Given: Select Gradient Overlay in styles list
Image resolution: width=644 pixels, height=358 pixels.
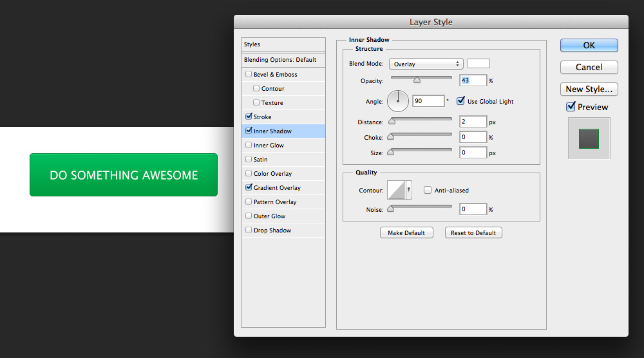Looking at the screenshot, I should (x=277, y=188).
